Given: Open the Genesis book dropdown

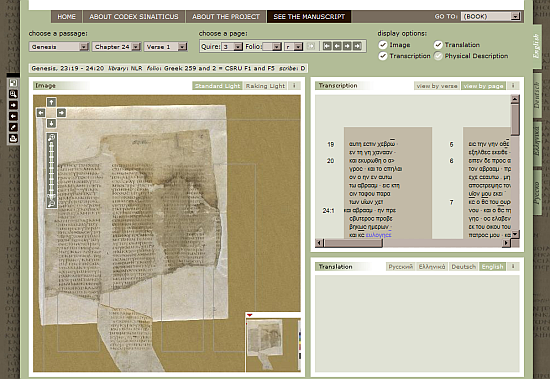Looking at the screenshot, I should coord(59,47).
